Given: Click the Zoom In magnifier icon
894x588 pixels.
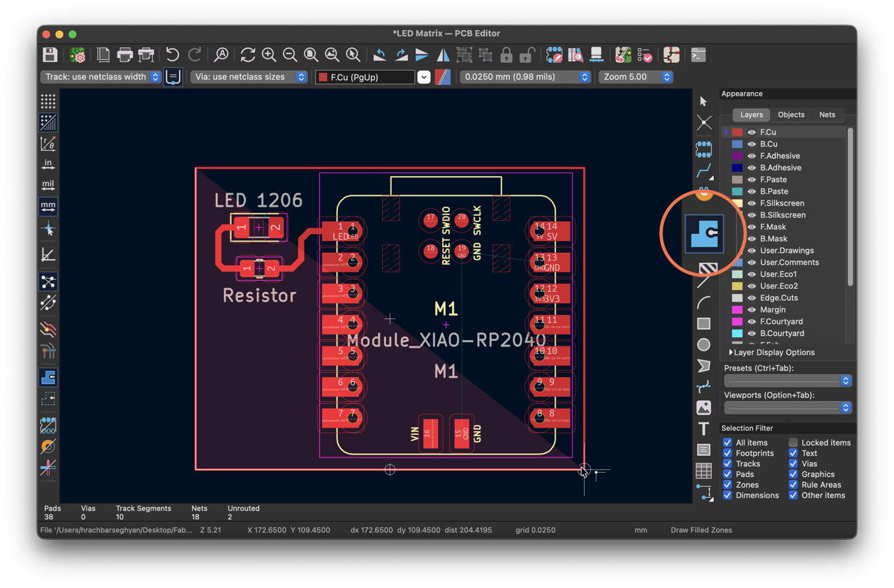Looking at the screenshot, I should point(269,55).
